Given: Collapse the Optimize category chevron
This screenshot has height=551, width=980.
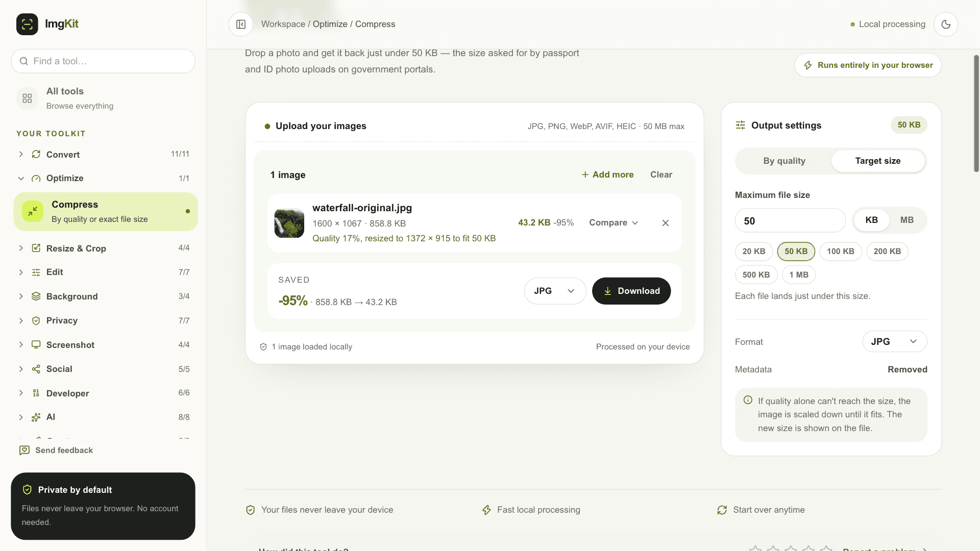Looking at the screenshot, I should click(x=21, y=179).
